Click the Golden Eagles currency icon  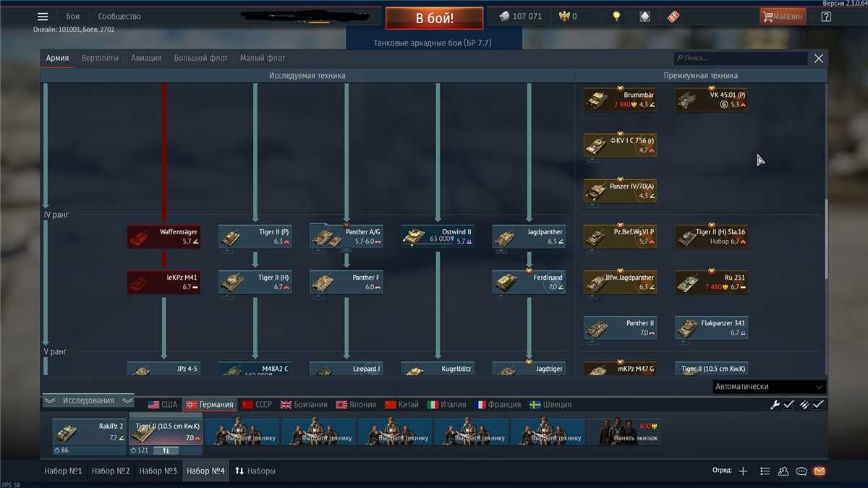tap(564, 16)
